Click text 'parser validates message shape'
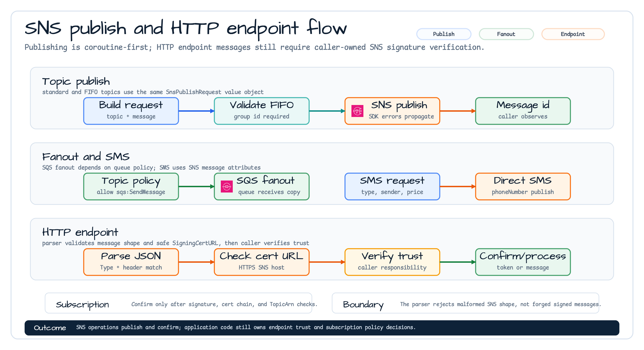 91,243
